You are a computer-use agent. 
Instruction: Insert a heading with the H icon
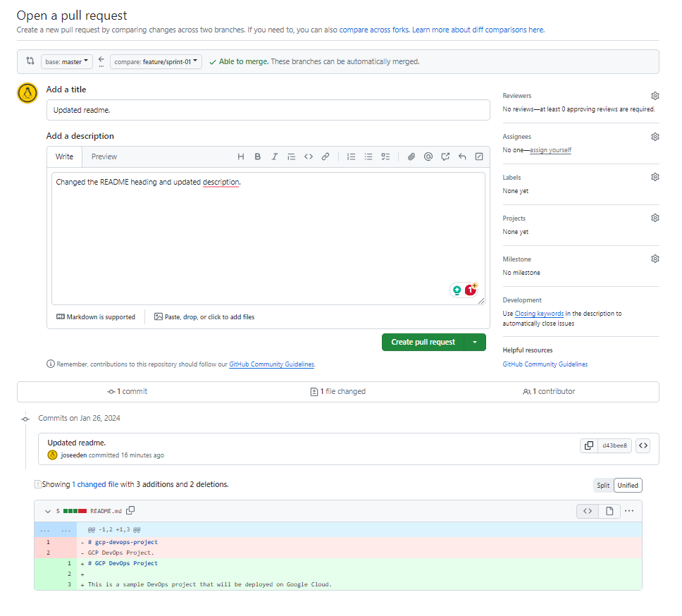(240, 156)
